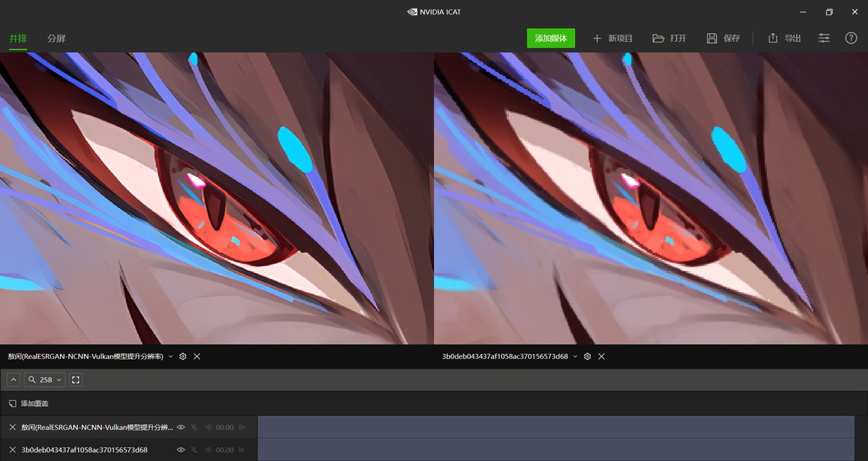Toggle mute icon on 3b0deb04 track
This screenshot has height=461, width=868.
pos(195,449)
